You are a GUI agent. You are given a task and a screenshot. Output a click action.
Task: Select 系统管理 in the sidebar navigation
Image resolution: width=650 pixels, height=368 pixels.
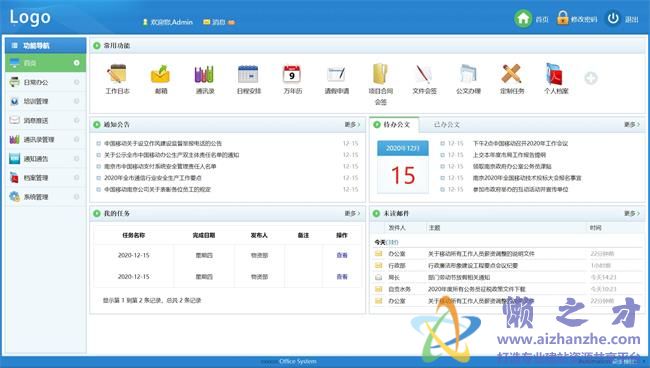click(x=46, y=197)
